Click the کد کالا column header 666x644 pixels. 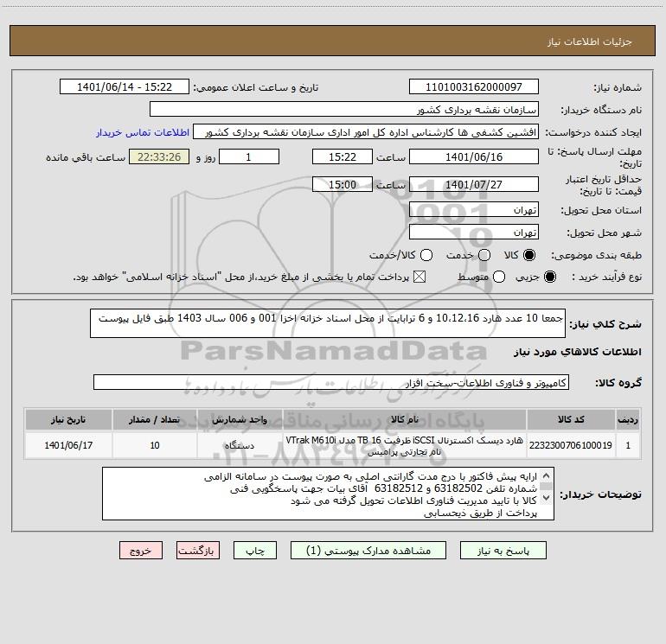pos(571,419)
